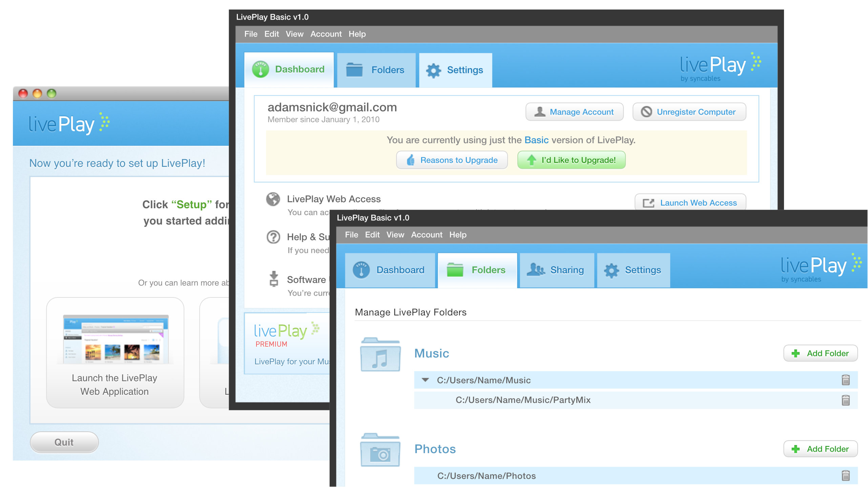Open Folders tab in back LivePlay window
The image size is (868, 487).
(376, 70)
